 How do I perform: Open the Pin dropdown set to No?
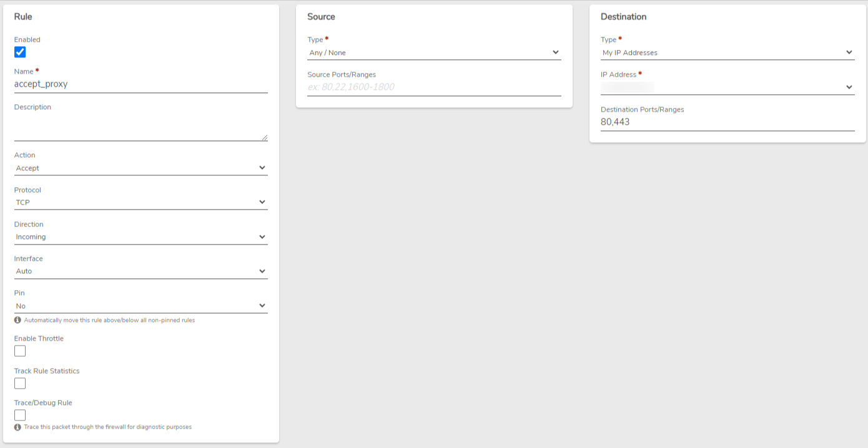coord(141,306)
